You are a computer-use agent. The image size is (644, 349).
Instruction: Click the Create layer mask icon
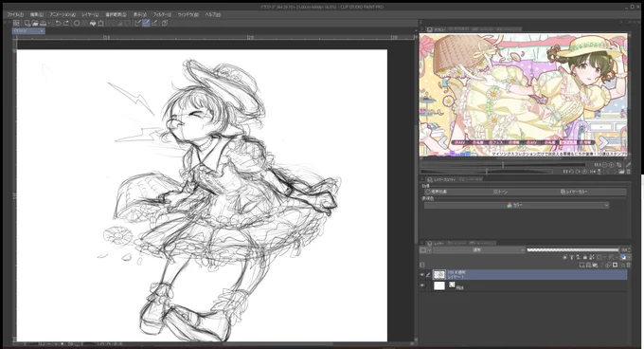point(615,266)
